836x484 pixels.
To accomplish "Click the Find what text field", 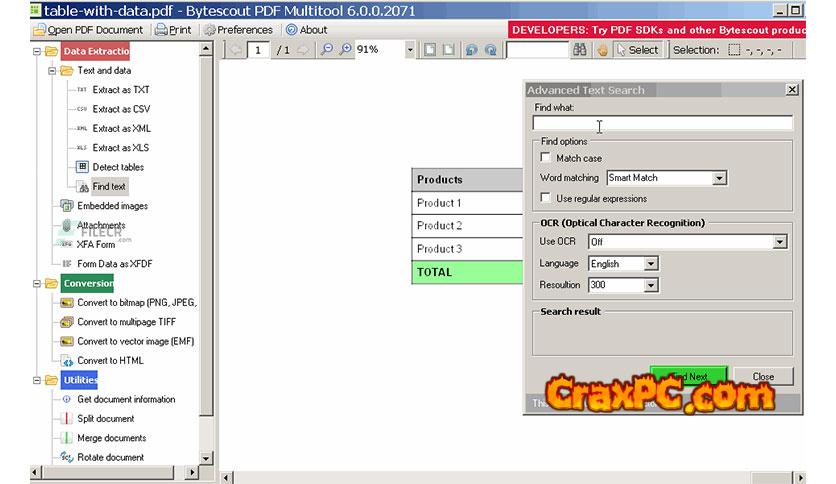I will [x=662, y=123].
